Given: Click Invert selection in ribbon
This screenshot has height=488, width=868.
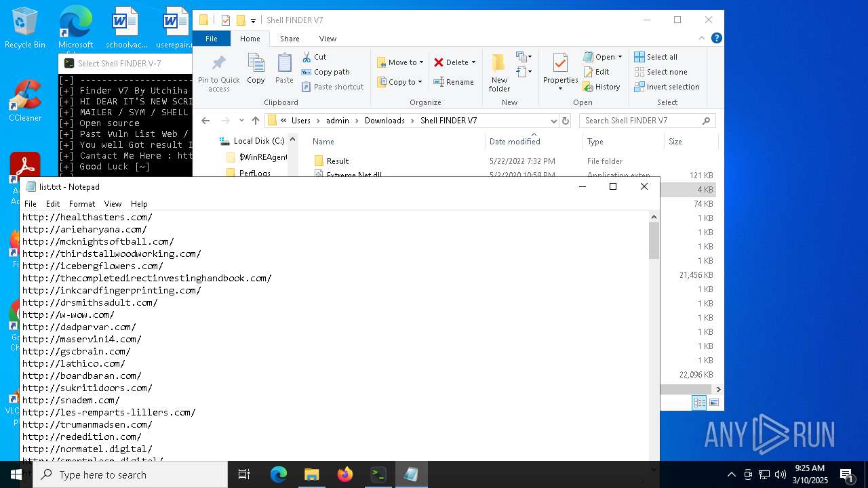Looking at the screenshot, I should click(x=667, y=87).
